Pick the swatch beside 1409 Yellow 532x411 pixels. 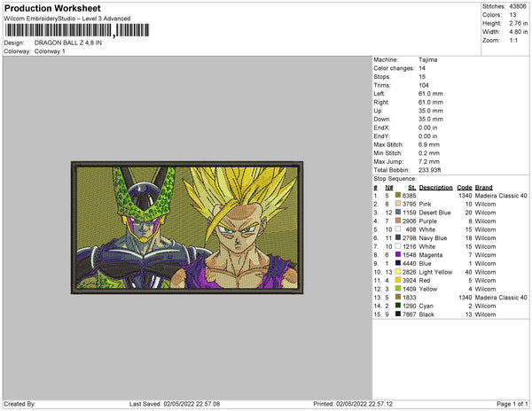397,289
